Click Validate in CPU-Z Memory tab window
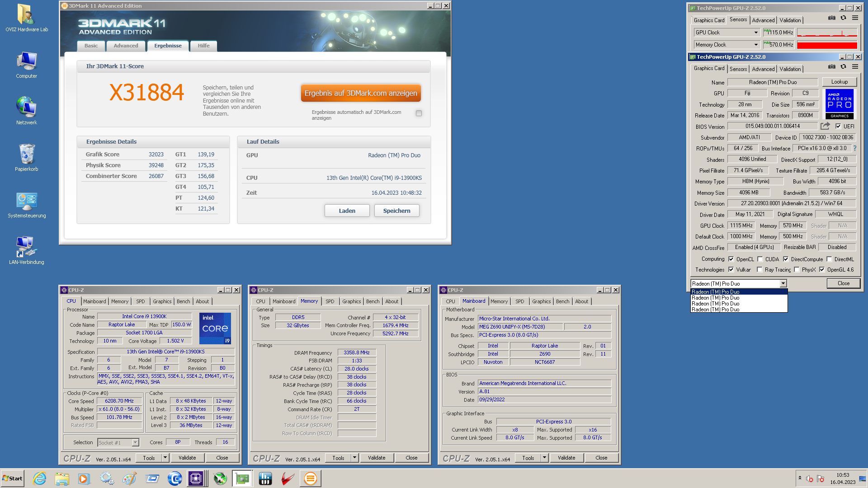 click(377, 458)
